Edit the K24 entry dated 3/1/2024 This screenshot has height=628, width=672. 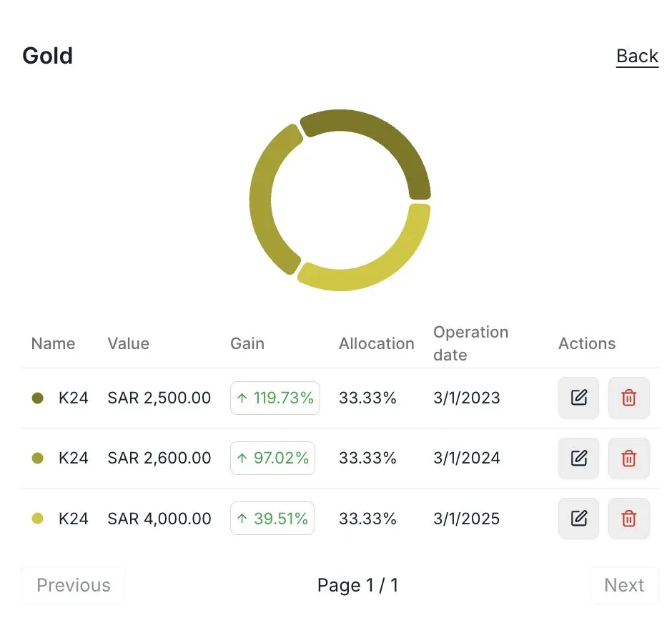[578, 458]
